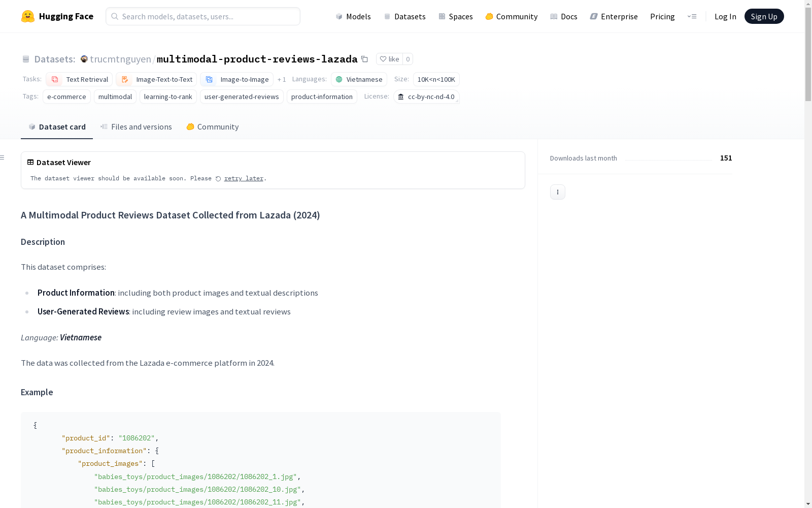Click the Dataset Viewer table icon
Viewport: 812px width, 508px height.
pyautogui.click(x=30, y=162)
